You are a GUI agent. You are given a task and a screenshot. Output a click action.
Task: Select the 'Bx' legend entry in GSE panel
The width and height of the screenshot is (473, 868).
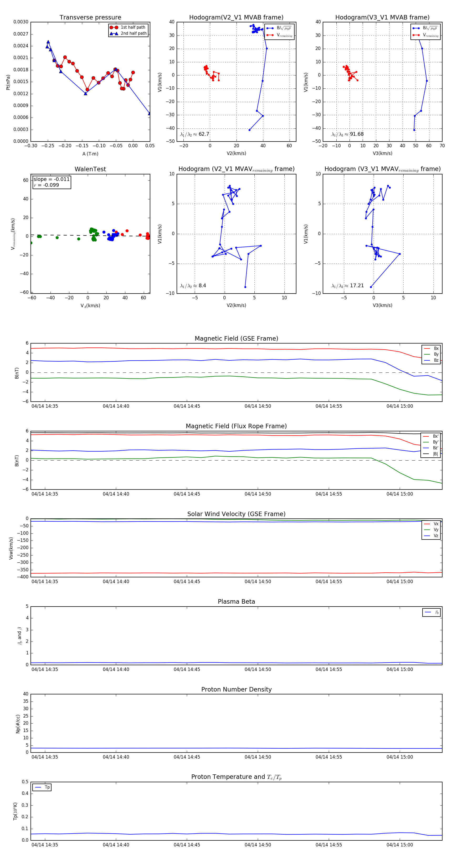coord(431,349)
